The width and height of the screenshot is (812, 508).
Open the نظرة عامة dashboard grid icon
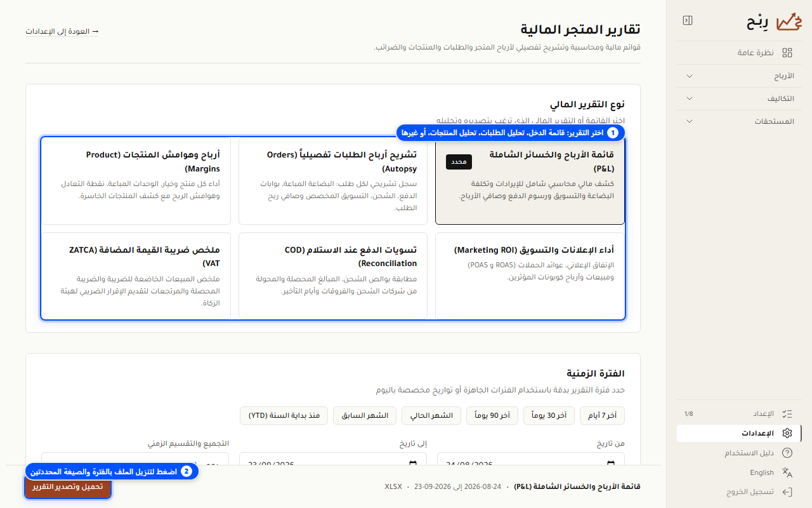[x=787, y=53]
